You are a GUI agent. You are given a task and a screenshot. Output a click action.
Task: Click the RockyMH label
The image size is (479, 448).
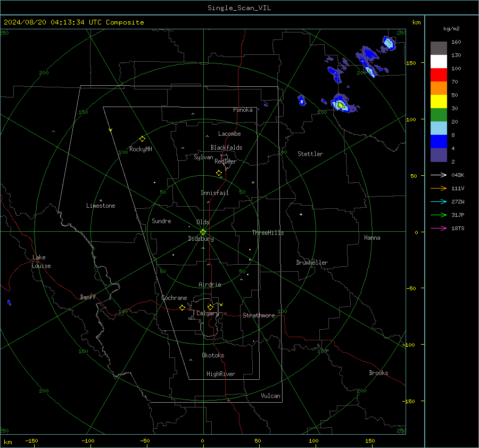pyautogui.click(x=141, y=149)
